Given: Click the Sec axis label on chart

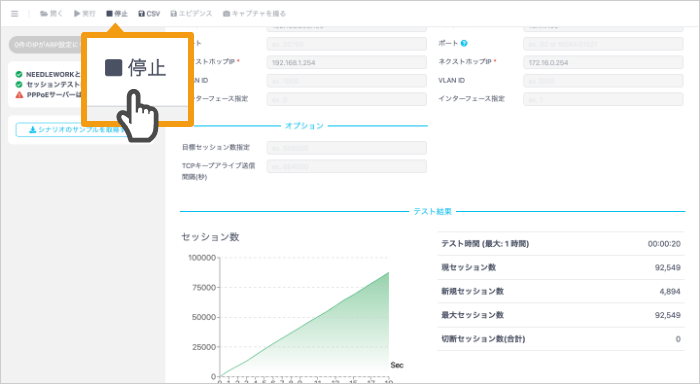Looking at the screenshot, I should (x=397, y=365).
